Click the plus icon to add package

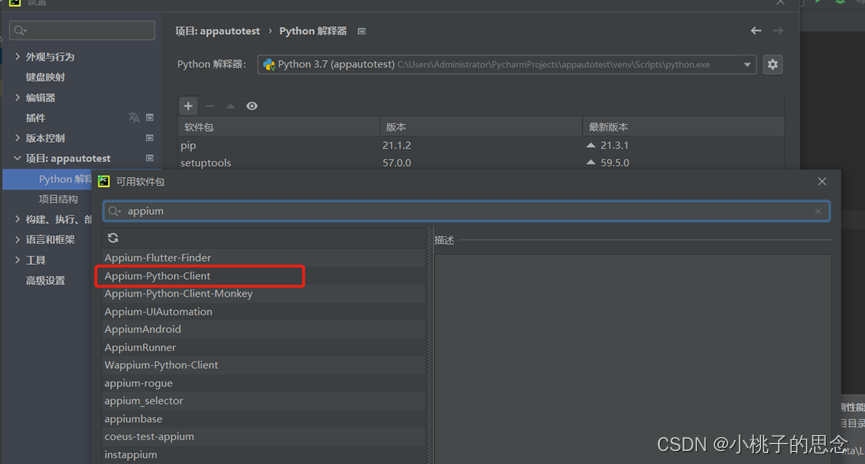188,106
